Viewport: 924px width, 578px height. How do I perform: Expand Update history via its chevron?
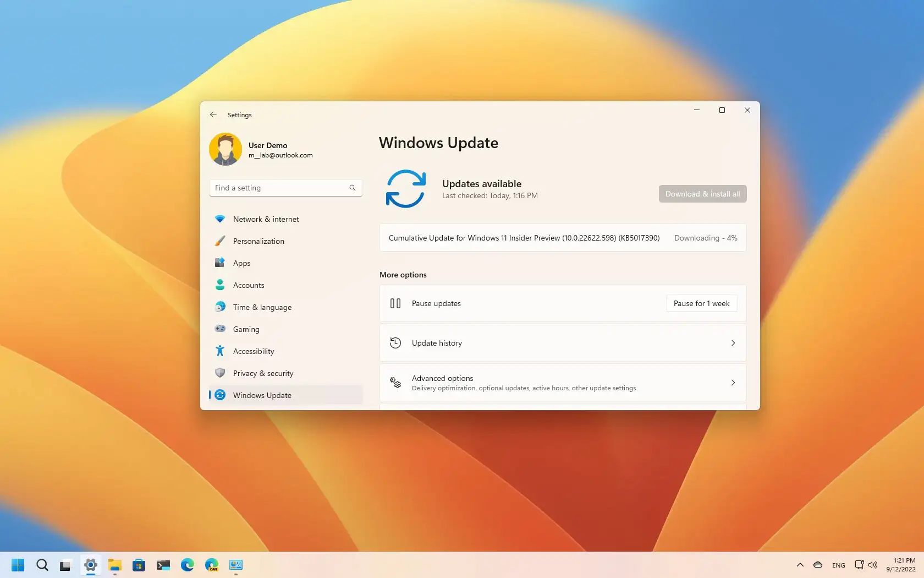point(733,343)
